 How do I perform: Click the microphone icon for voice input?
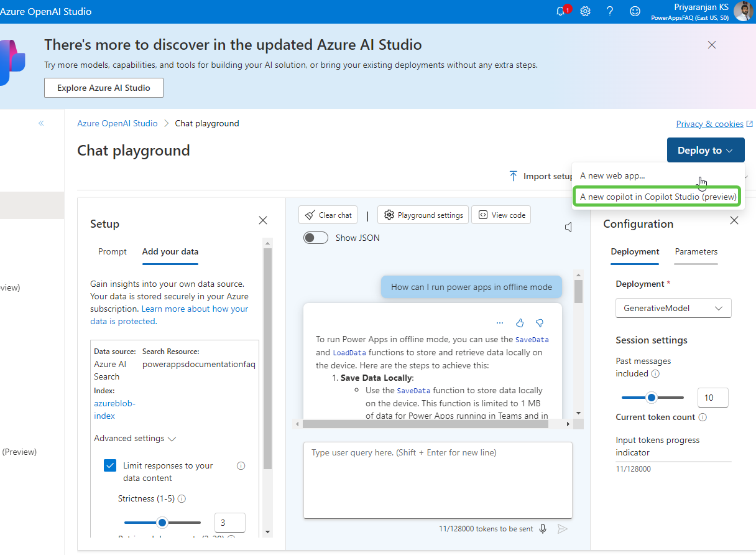pos(543,529)
